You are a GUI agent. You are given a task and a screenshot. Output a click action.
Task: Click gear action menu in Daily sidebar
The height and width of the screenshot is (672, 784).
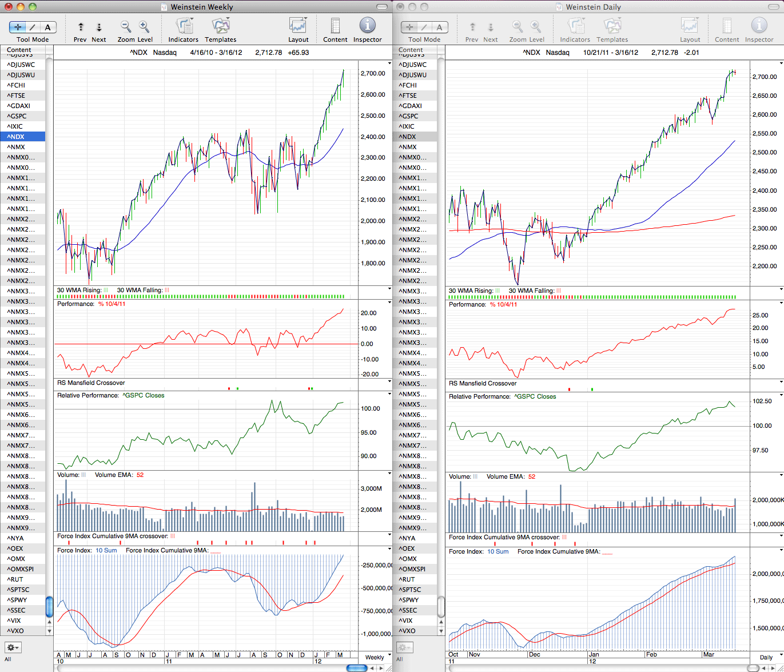[404, 647]
